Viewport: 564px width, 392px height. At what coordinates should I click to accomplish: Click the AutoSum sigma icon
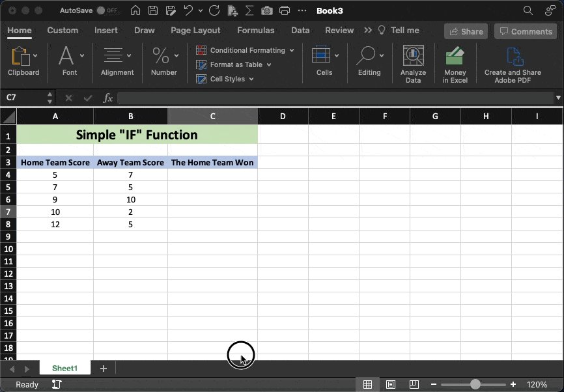click(249, 10)
